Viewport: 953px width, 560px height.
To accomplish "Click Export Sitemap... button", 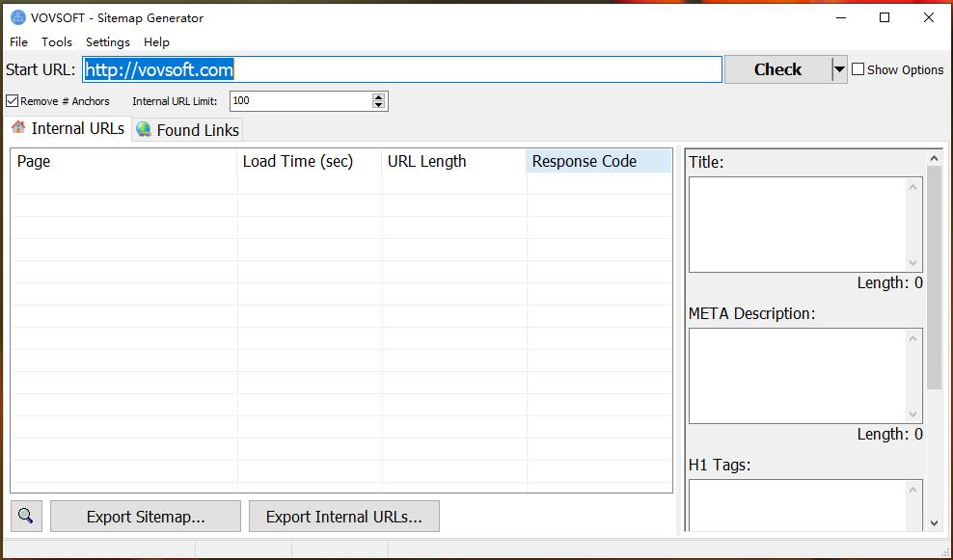I will pos(146,517).
